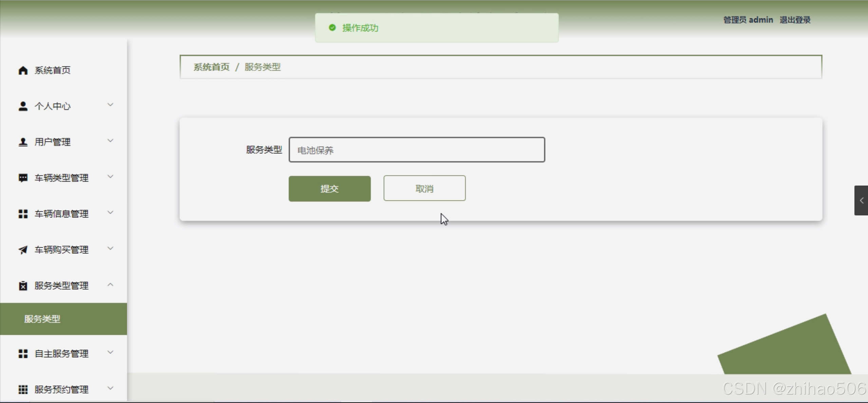Click the grid icon for 车辆信息管理
This screenshot has height=403, width=868.
coord(23,214)
